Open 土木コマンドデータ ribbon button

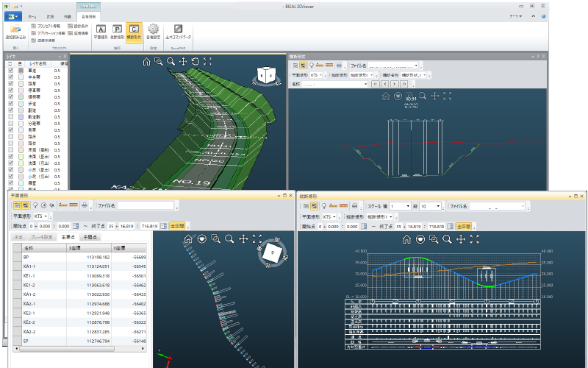pos(178,32)
